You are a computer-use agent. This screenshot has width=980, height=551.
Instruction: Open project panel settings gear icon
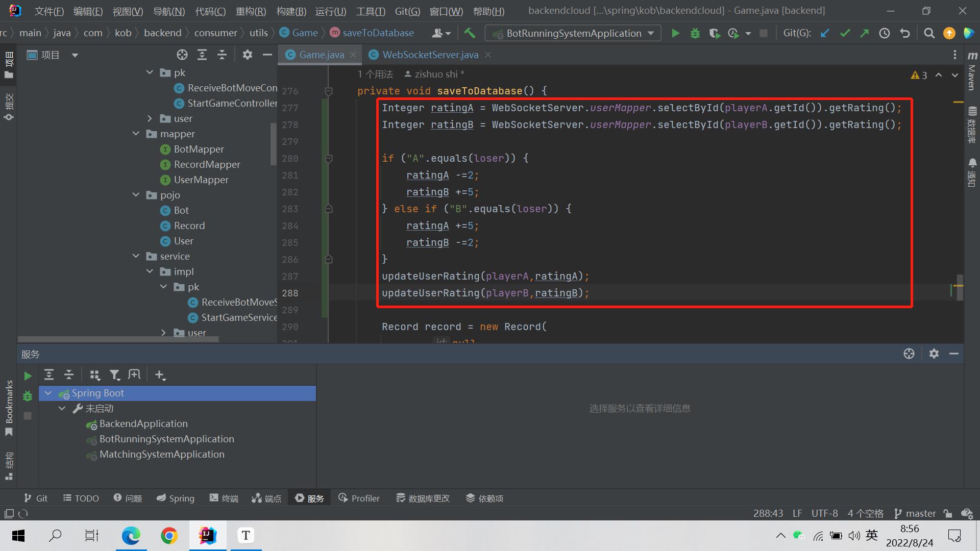[248, 55]
